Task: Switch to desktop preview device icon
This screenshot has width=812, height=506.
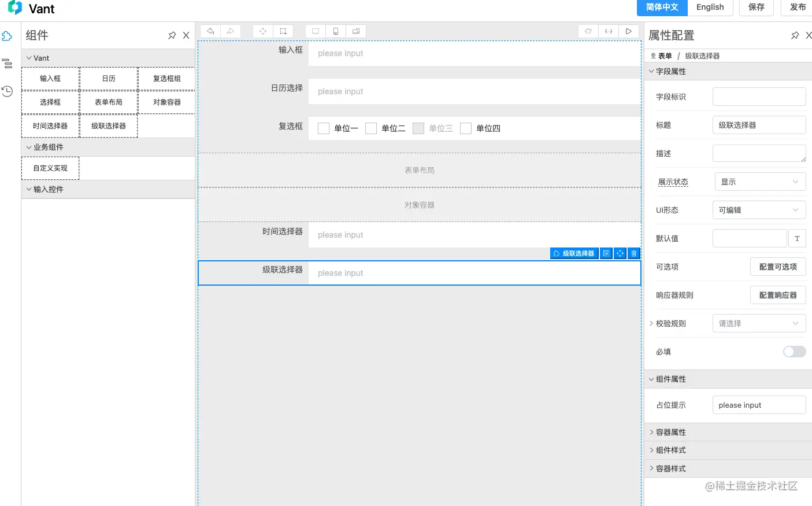Action: (x=316, y=31)
